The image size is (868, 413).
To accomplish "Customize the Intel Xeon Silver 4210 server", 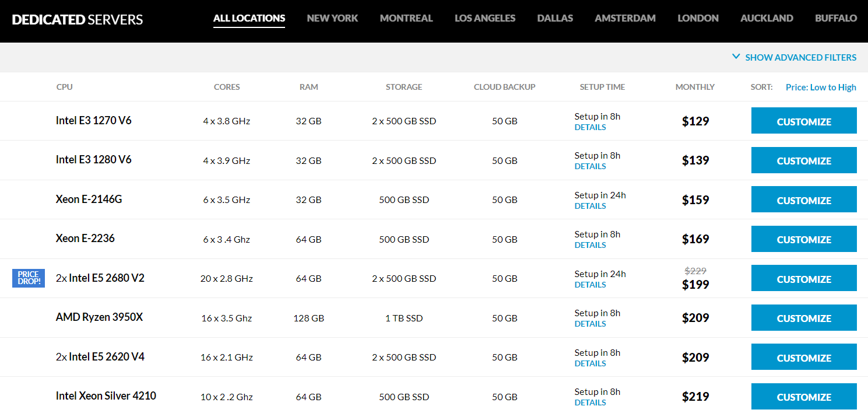I will tap(804, 396).
